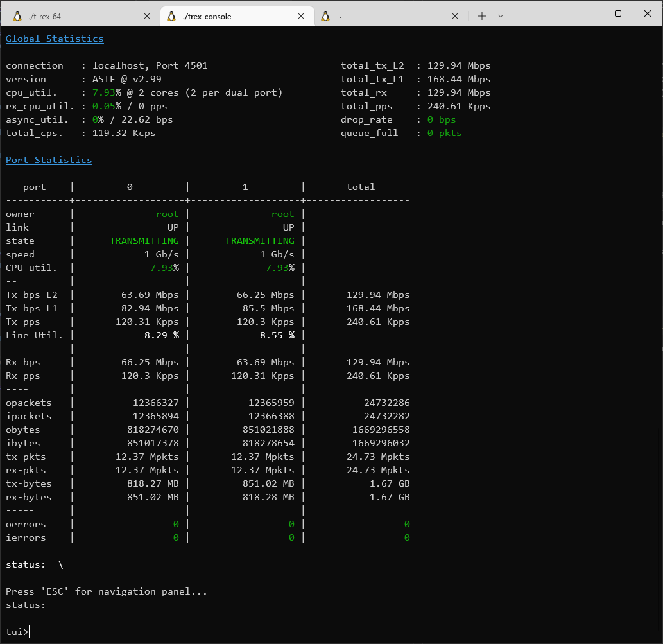Close the ./trex-console tab
Screen dimensions: 663x644
pyautogui.click(x=300, y=17)
